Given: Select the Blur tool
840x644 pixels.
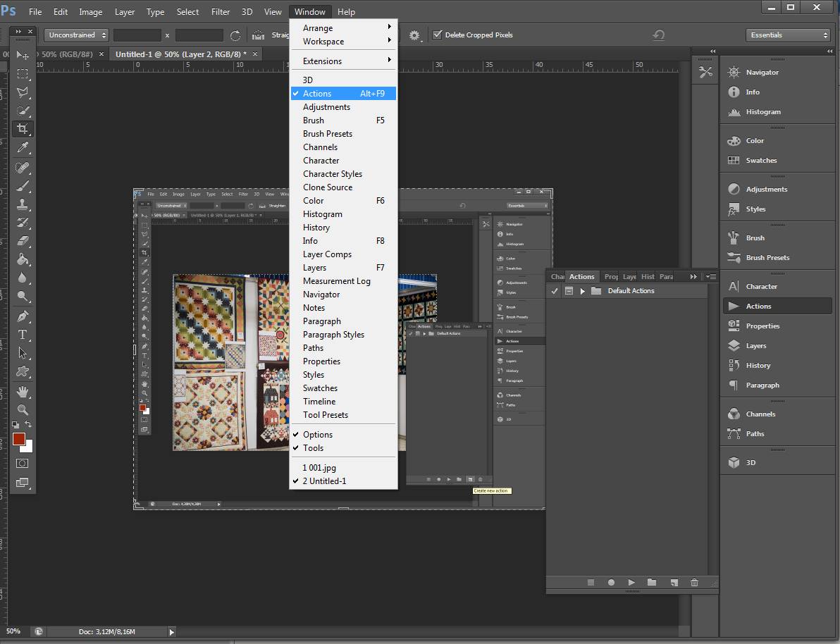Looking at the screenshot, I should 23,278.
